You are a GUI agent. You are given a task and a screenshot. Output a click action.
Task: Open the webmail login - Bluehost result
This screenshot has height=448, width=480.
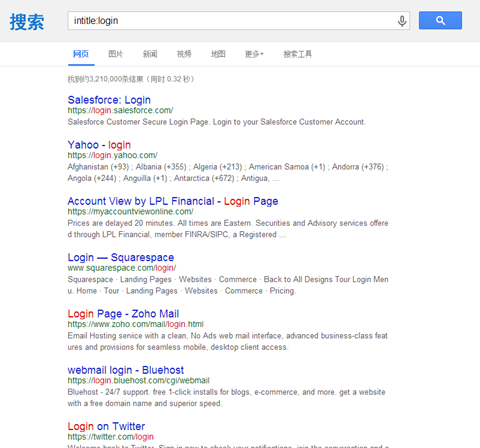(126, 370)
